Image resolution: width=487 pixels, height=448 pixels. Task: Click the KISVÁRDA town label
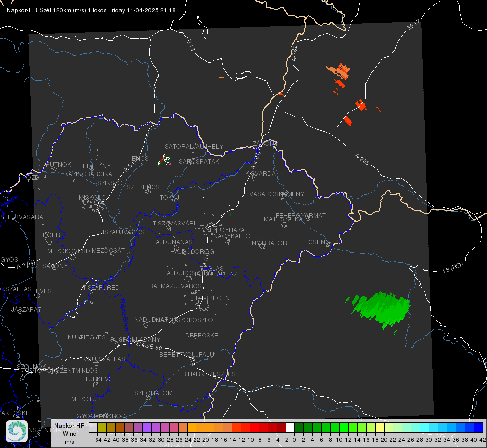tap(261, 174)
